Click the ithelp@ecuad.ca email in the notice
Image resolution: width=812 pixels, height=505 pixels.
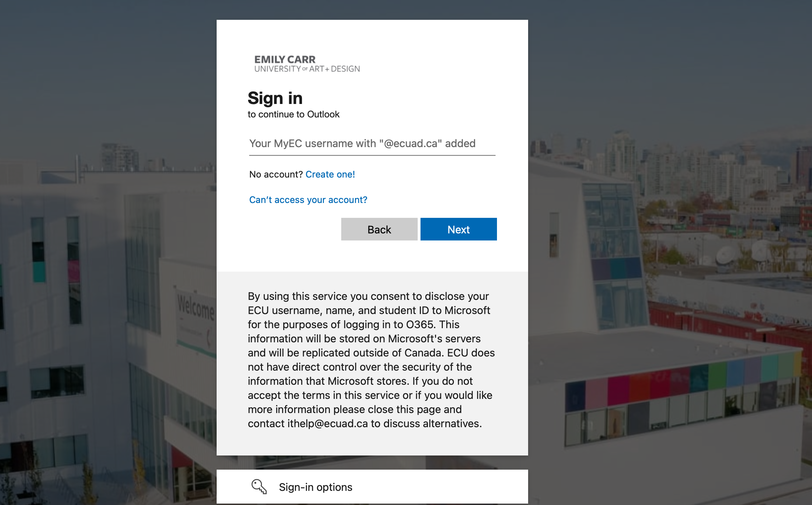point(327,423)
